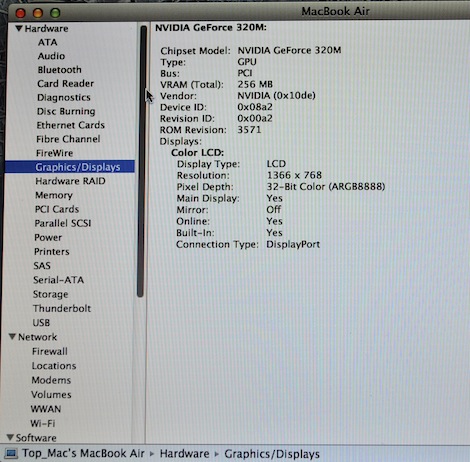The height and width of the screenshot is (462, 470).
Task: Click the red close window button
Action: [x=21, y=13]
